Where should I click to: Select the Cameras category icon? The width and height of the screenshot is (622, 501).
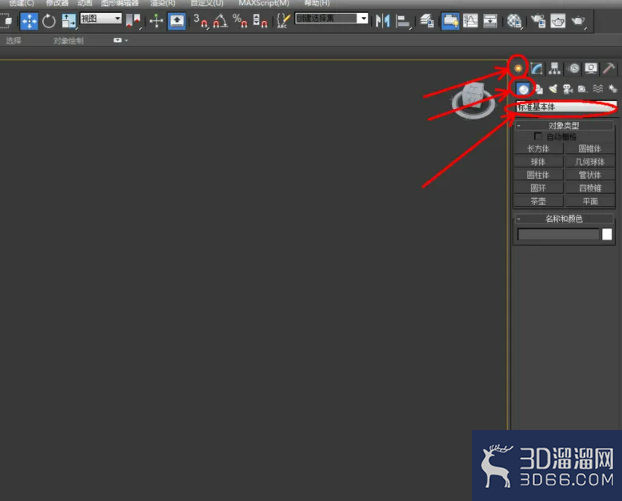568,89
